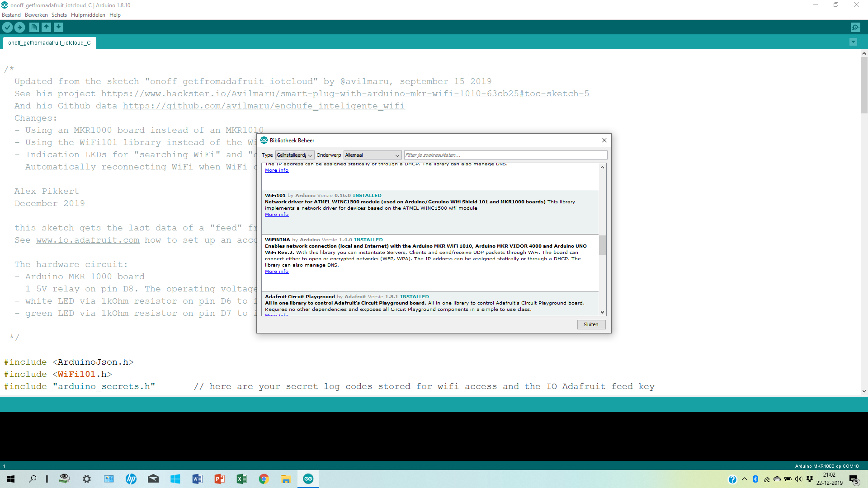Open More info link for WiFi101 library

coord(277,215)
